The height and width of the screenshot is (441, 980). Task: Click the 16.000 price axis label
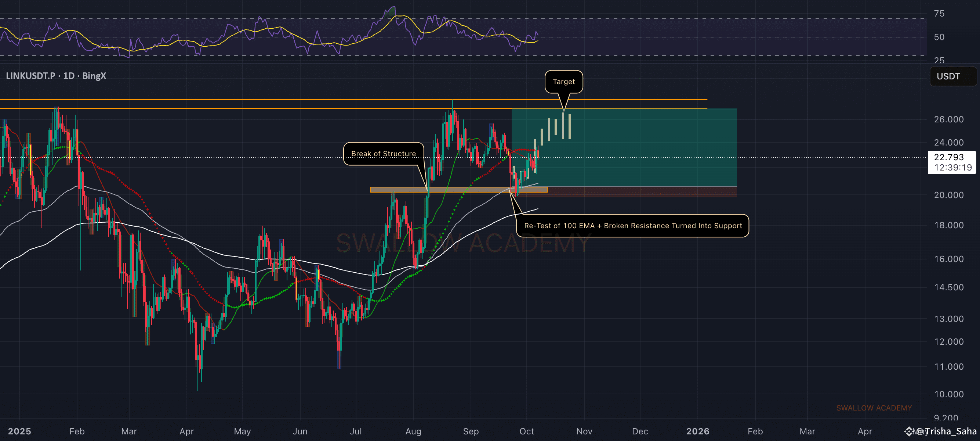coord(948,259)
